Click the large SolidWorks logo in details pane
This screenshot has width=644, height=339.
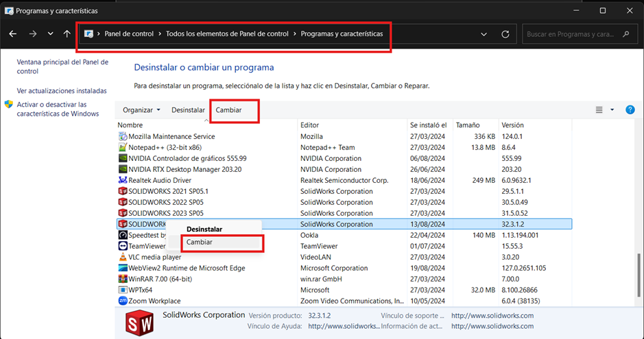tap(140, 323)
